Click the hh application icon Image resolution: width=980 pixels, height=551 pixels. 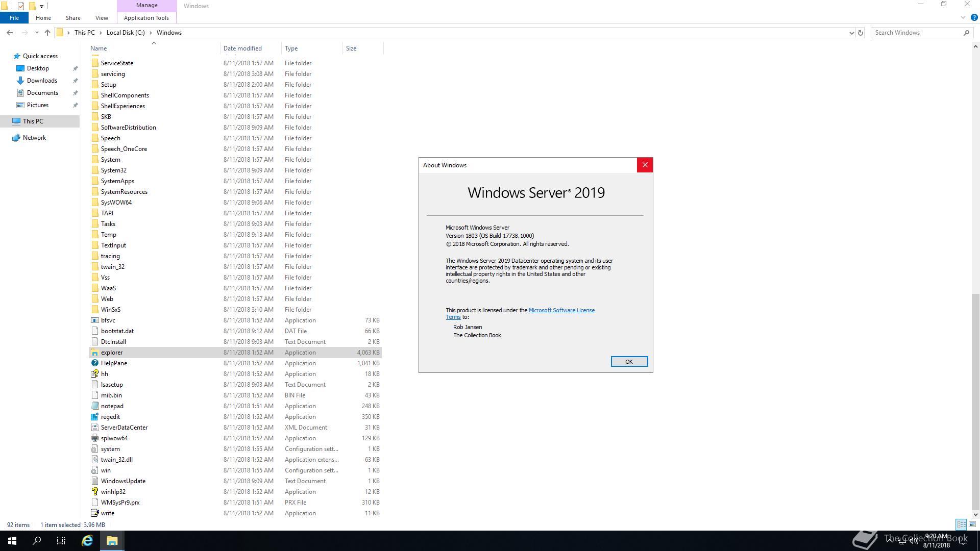point(94,374)
